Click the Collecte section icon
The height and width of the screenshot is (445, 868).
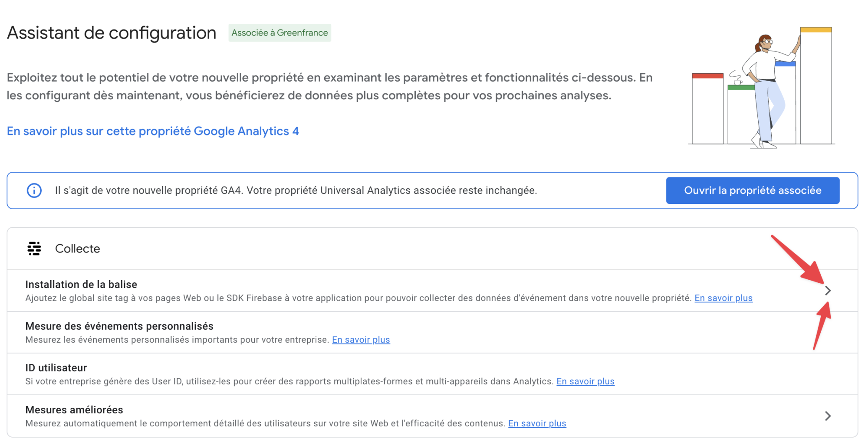pos(34,249)
